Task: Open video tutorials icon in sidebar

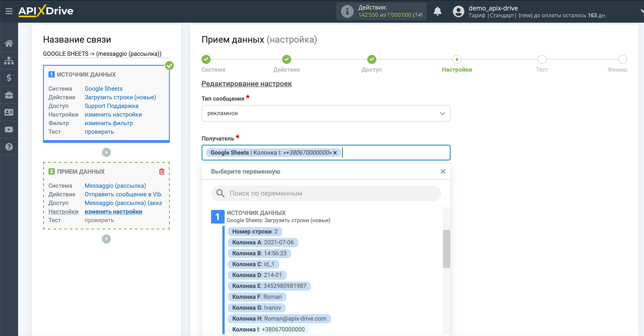Action: point(9,129)
